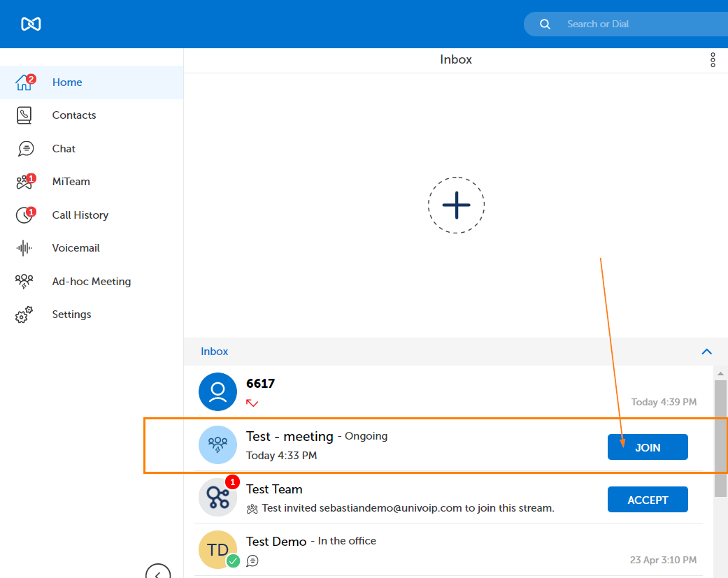The image size is (728, 578).
Task: Click the dashed plus add-favorite circle
Action: (456, 205)
